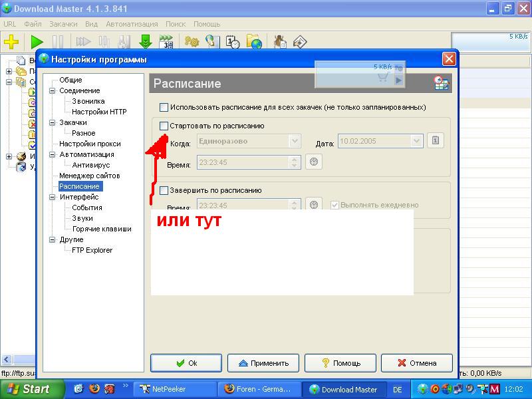
Task: Toggle the Выполнять ежедневно checkbox
Action: pos(335,205)
